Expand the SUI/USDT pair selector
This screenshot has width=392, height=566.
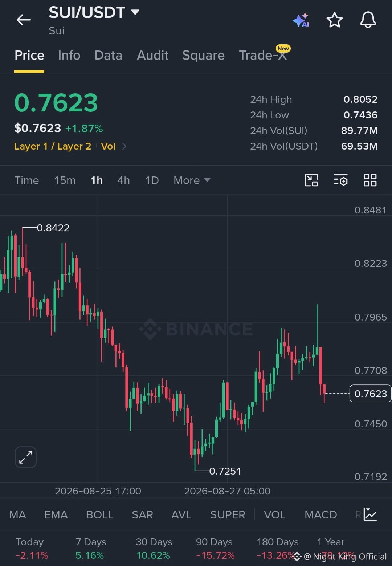(135, 12)
